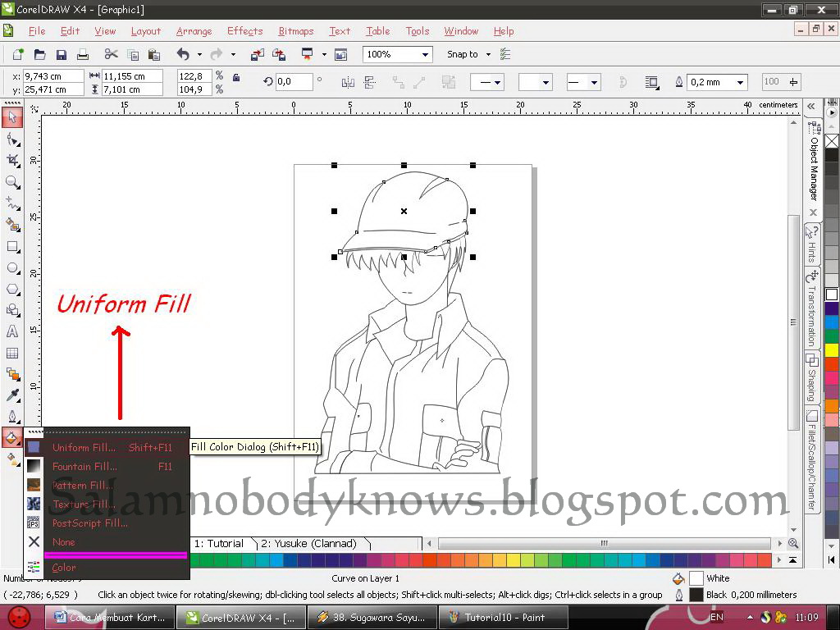840x630 pixels.
Task: Open the 38. Sugawara Sayu taskbar button
Action: point(372,618)
